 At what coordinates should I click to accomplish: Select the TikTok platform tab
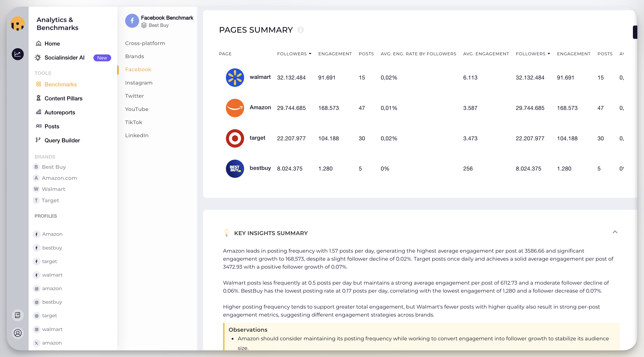pos(134,122)
